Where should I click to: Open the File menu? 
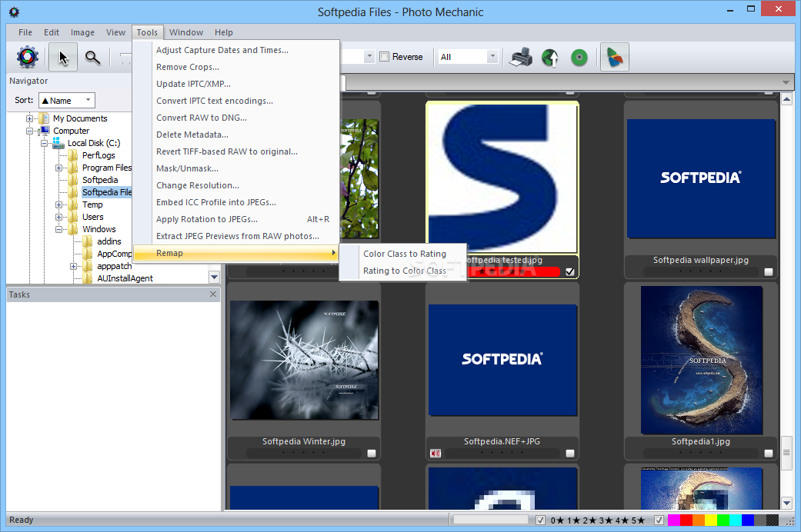click(x=25, y=32)
